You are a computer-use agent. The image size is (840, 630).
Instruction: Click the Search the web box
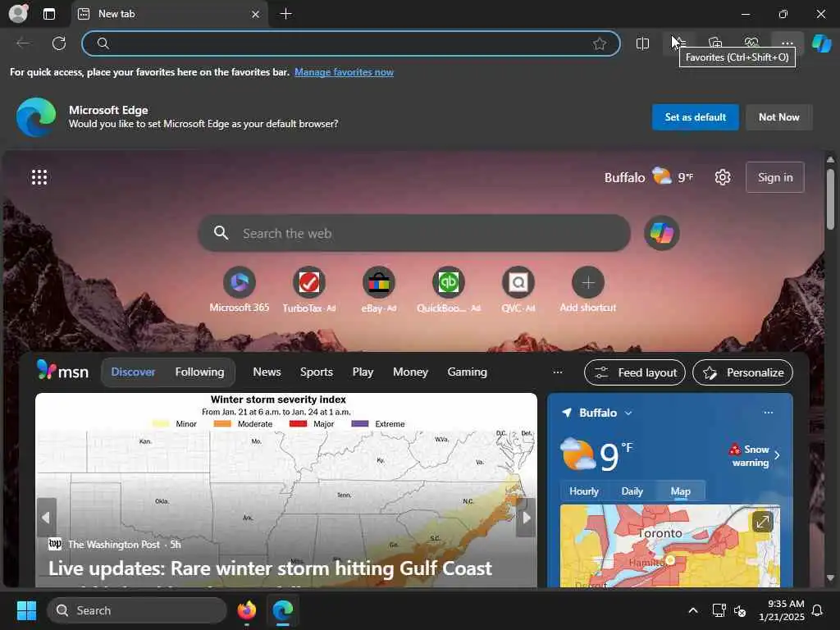tap(413, 233)
